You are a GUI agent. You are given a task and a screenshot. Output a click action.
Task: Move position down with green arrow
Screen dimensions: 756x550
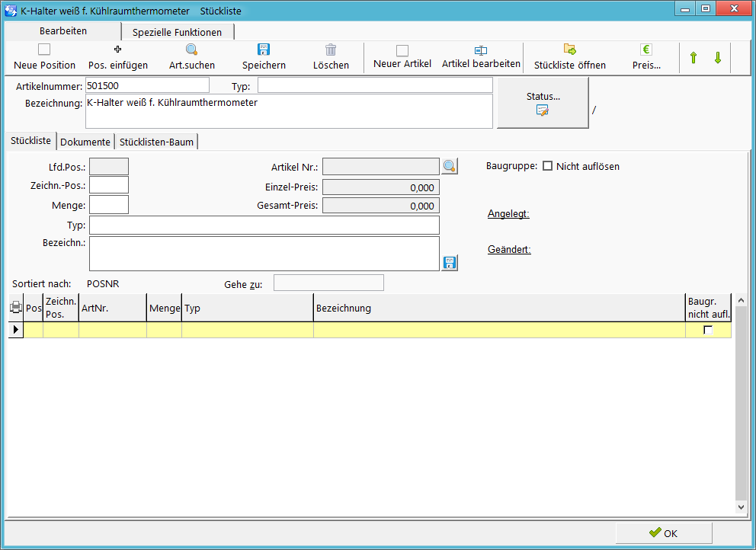(x=717, y=58)
